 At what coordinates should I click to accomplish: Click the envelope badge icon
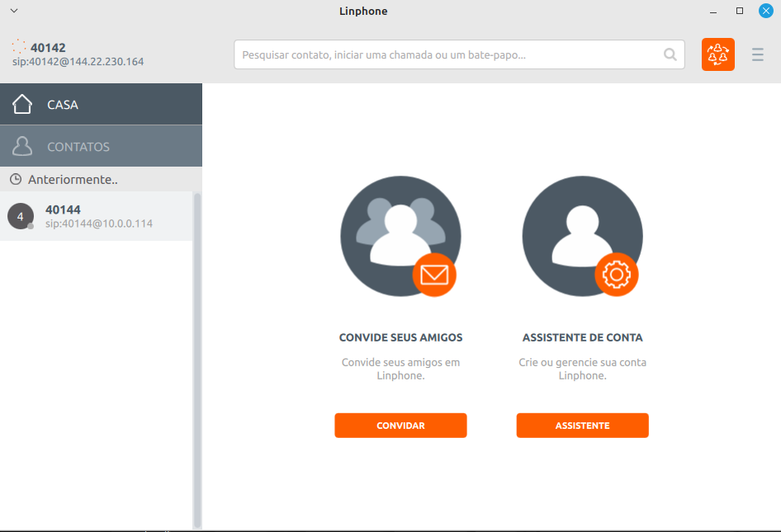(x=434, y=275)
